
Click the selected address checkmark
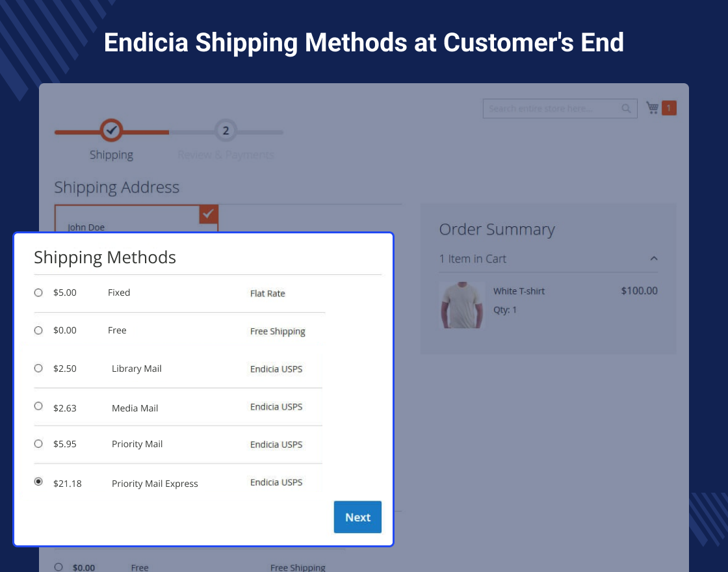[209, 214]
